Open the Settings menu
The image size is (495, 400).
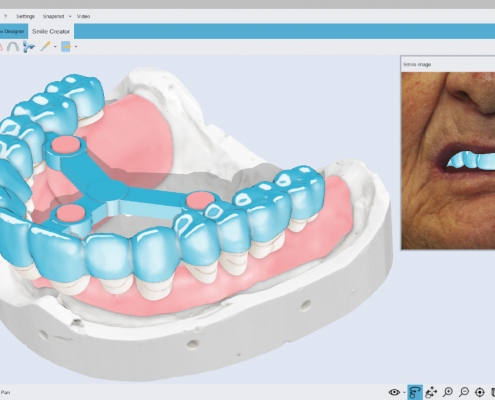25,16
